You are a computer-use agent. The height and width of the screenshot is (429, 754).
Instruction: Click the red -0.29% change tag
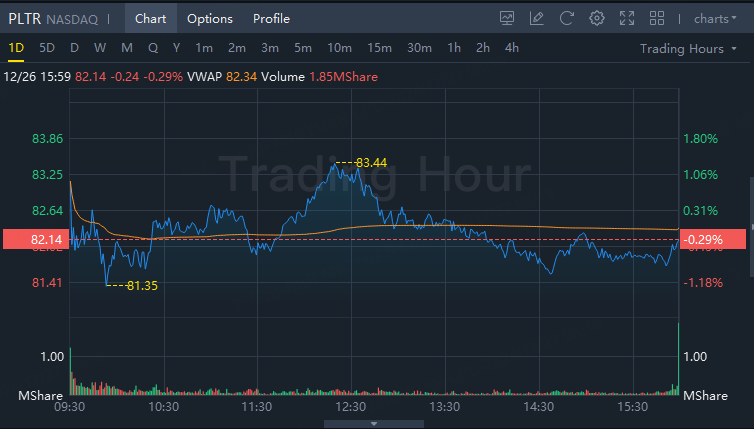pyautogui.click(x=713, y=239)
